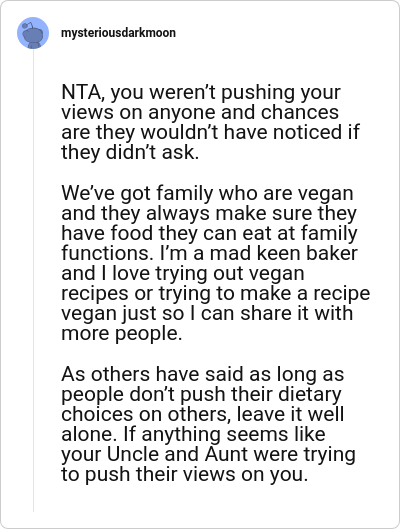This screenshot has height=529, width=400.
Task: Click the line "more people."
Action: pyautogui.click(x=122, y=333)
